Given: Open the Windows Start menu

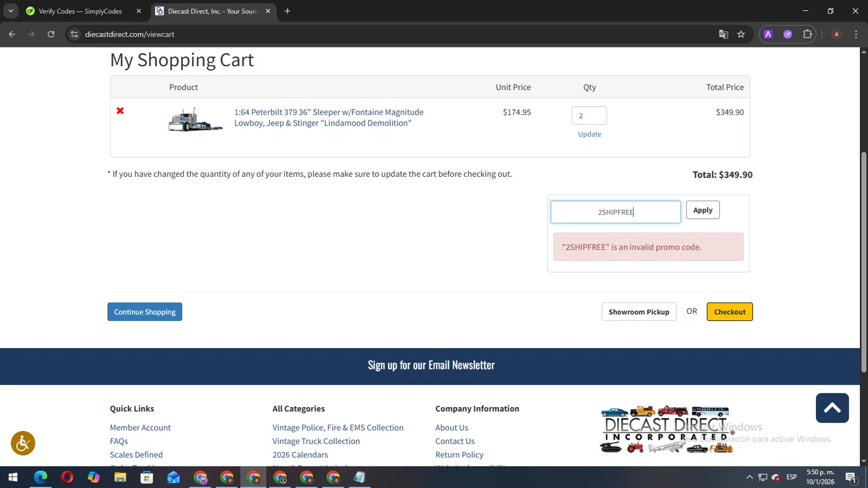Looking at the screenshot, I should pyautogui.click(x=13, y=478).
